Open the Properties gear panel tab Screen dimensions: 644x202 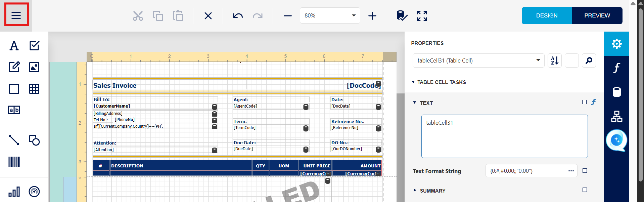[616, 44]
